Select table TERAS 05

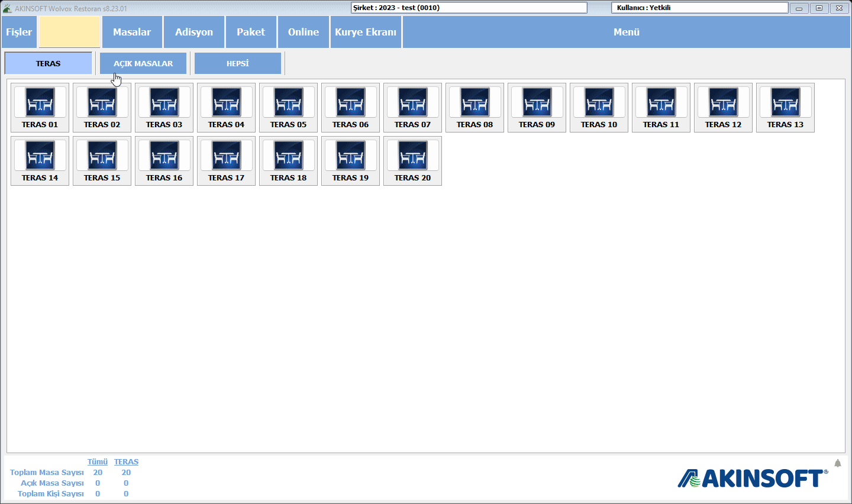288,108
